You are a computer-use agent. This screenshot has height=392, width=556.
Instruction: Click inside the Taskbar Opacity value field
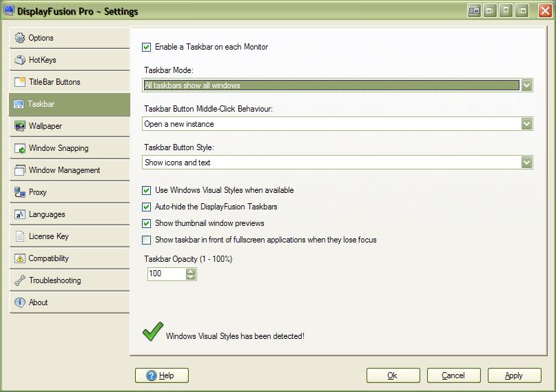[x=165, y=274]
